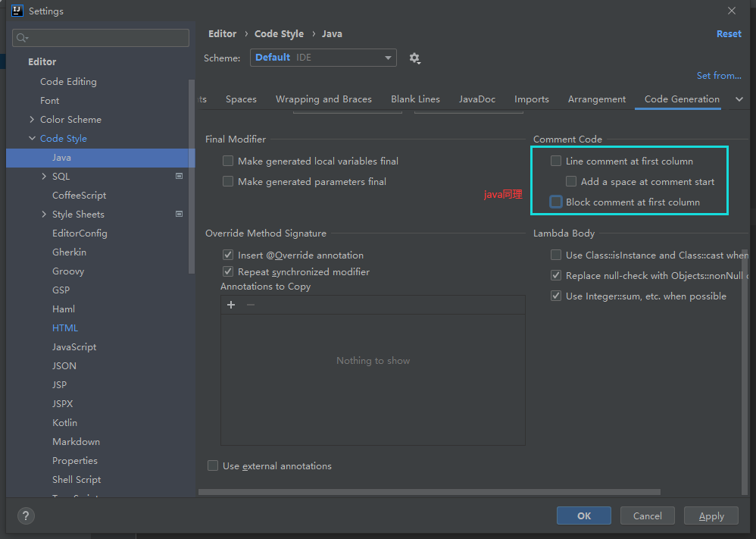
Task: Click the SQL project-level settings icon
Action: tap(180, 176)
